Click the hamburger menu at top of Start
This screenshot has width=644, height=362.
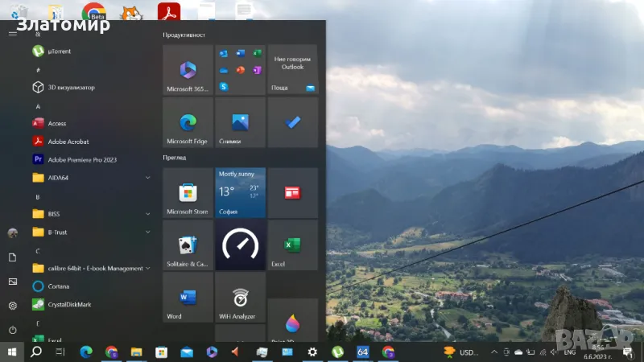click(12, 33)
